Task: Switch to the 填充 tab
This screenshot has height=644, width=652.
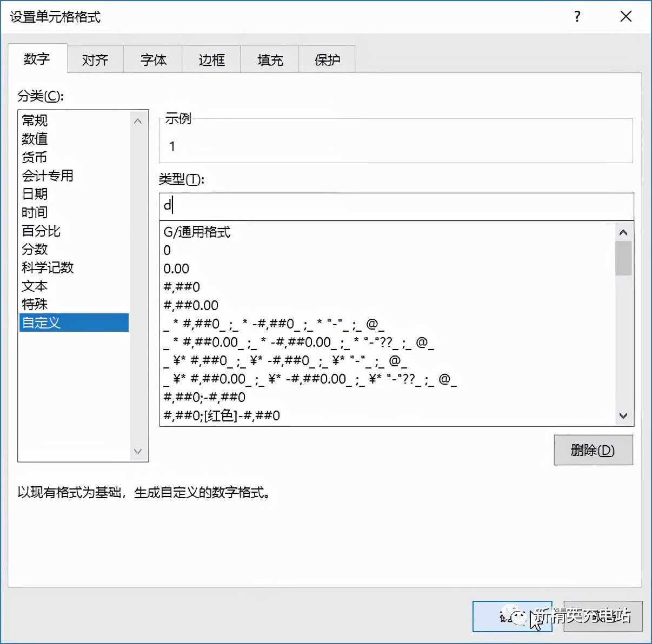Action: 269,59
